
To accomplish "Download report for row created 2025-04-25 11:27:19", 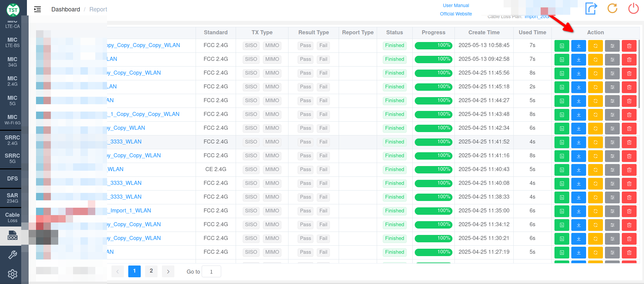I will 578,252.
